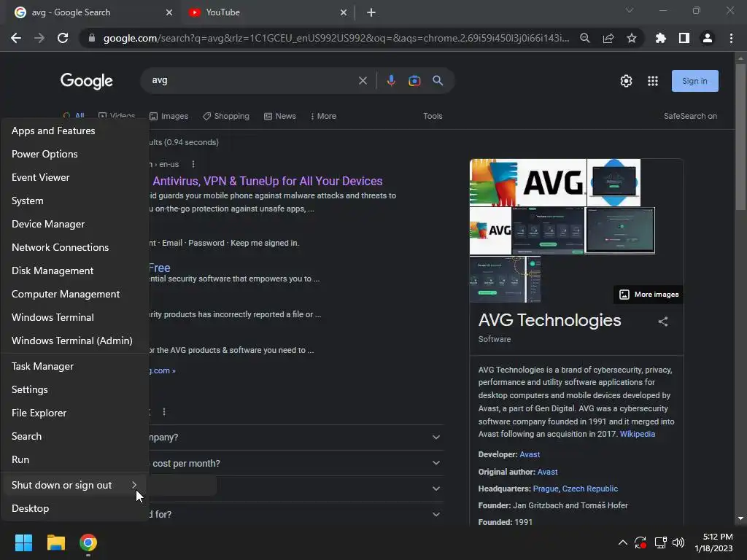747x560 pixels.
Task: Open Google apps grid
Action: 653,81
